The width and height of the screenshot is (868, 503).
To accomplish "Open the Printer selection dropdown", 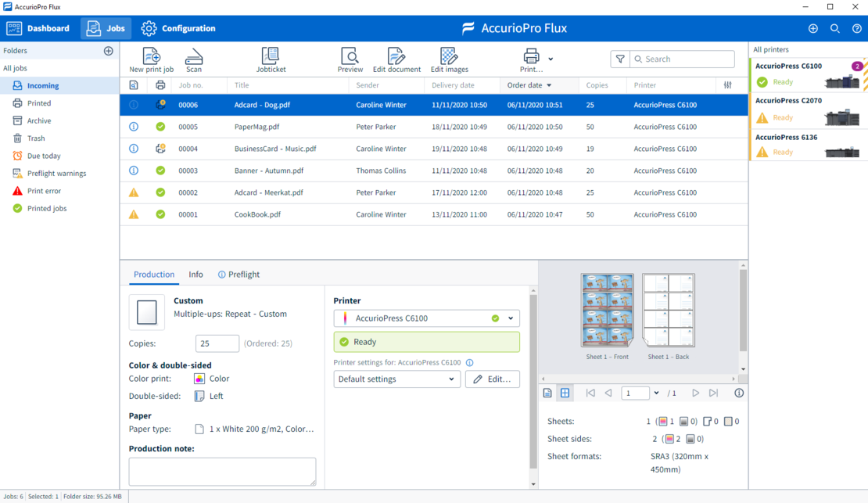I will pyautogui.click(x=426, y=318).
